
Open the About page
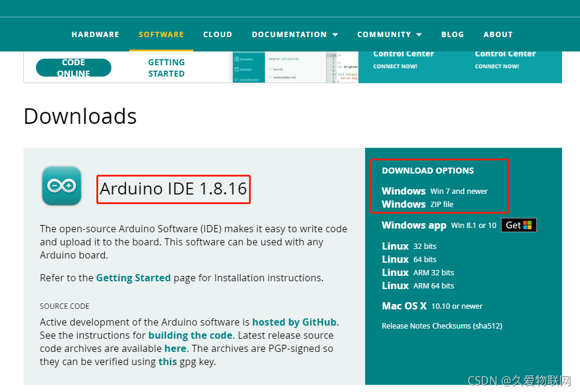click(x=498, y=34)
